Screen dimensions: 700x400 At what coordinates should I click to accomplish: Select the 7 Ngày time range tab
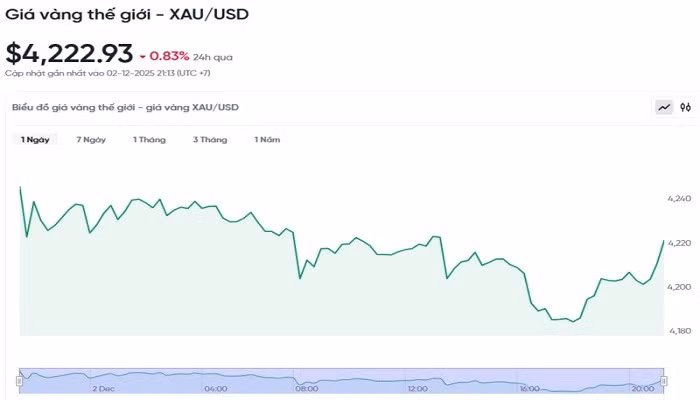click(91, 140)
